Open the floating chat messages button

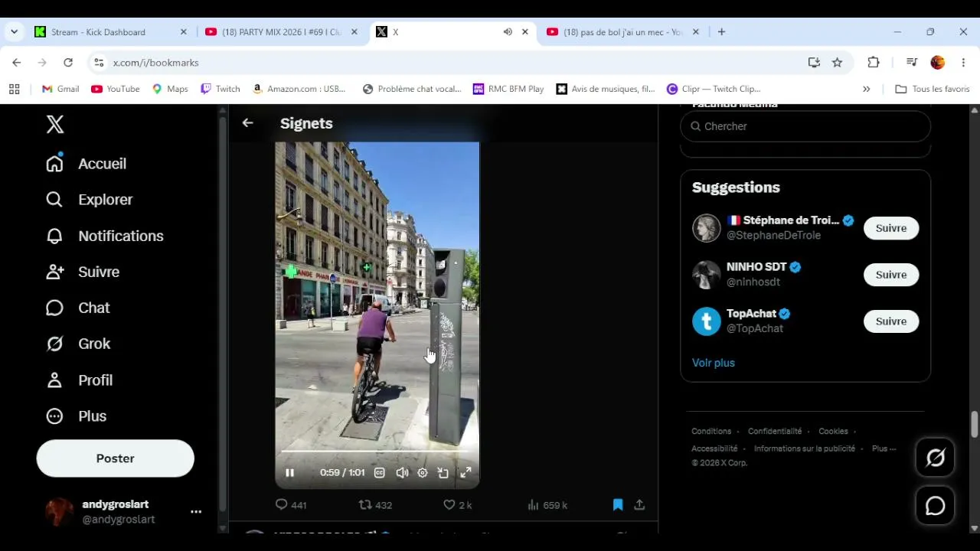936,506
